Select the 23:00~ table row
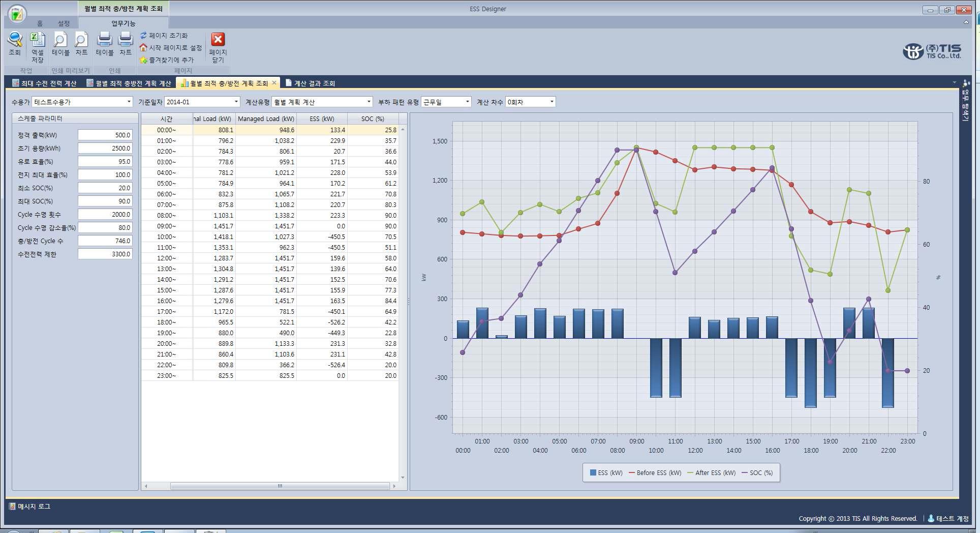The image size is (980, 533). 270,375
